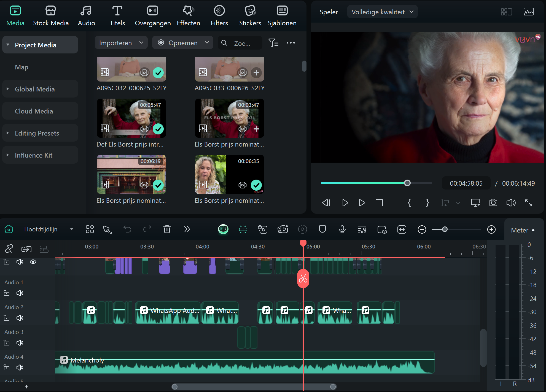546x392 pixels.
Task: Click the delete trash icon in the timeline toolbar
Action: click(167, 229)
